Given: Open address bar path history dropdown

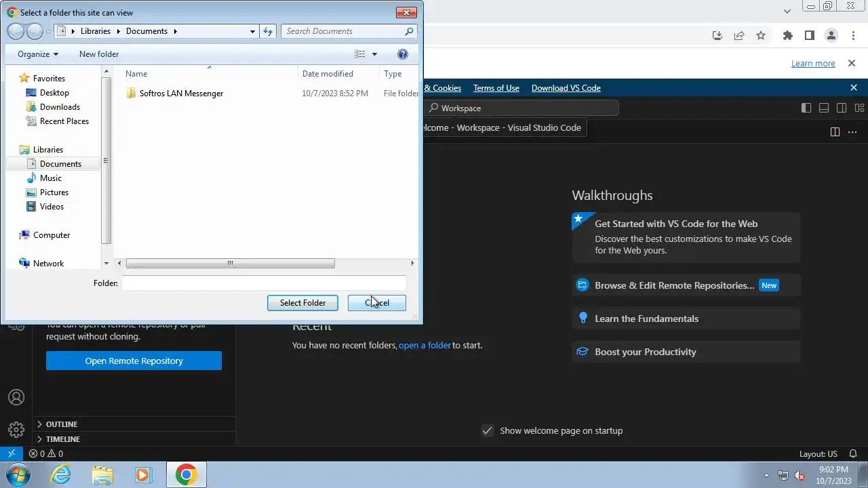Looking at the screenshot, I should coord(252,31).
